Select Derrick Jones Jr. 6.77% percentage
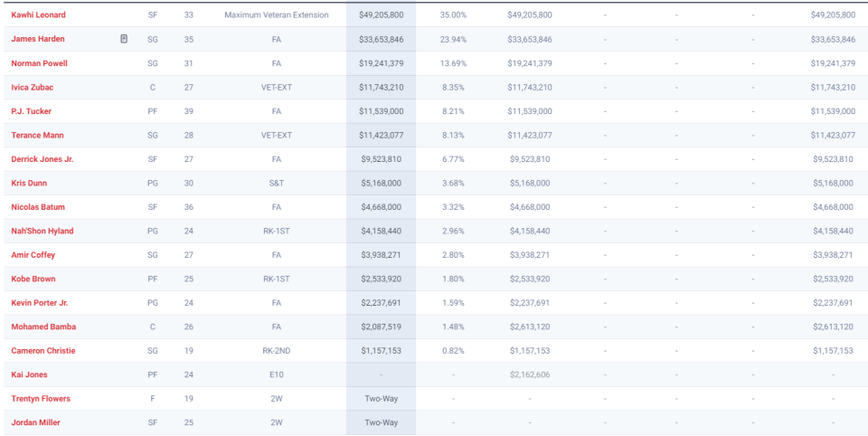The image size is (868, 436). (x=453, y=159)
